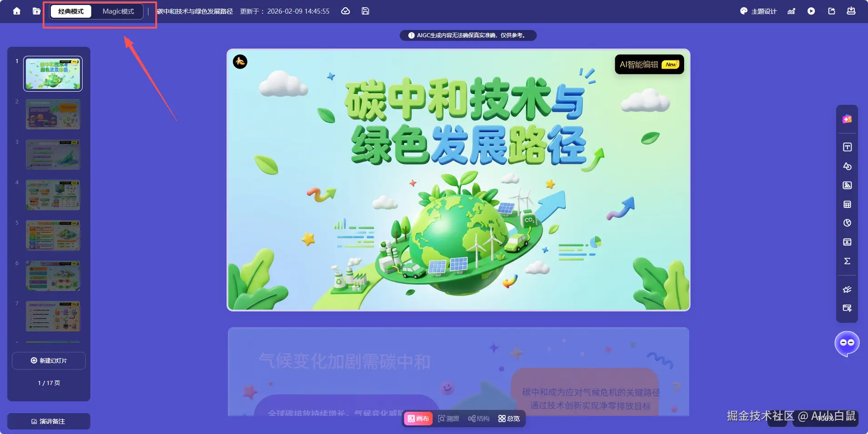868x434 pixels.
Task: Insert an image from right toolbar
Action: click(x=847, y=185)
